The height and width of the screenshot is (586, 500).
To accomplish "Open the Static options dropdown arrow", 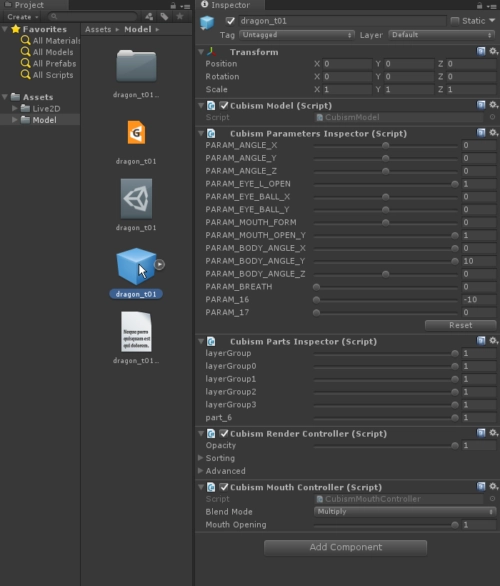I will tap(492, 21).
